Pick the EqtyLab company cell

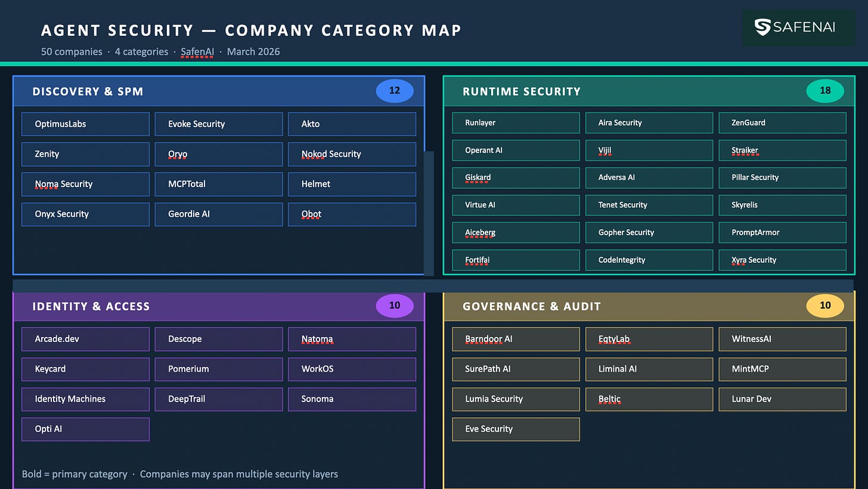[x=649, y=339]
